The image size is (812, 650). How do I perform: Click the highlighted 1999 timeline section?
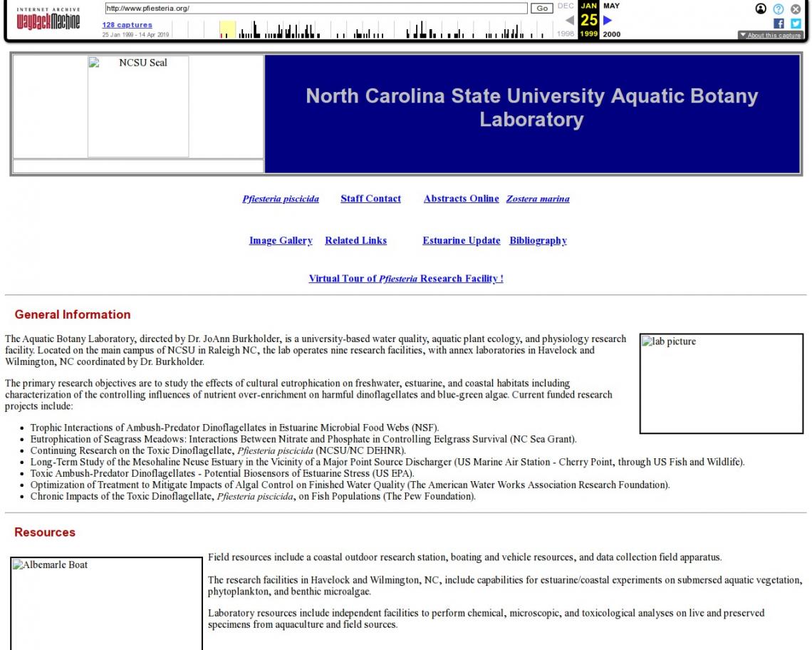[227, 29]
